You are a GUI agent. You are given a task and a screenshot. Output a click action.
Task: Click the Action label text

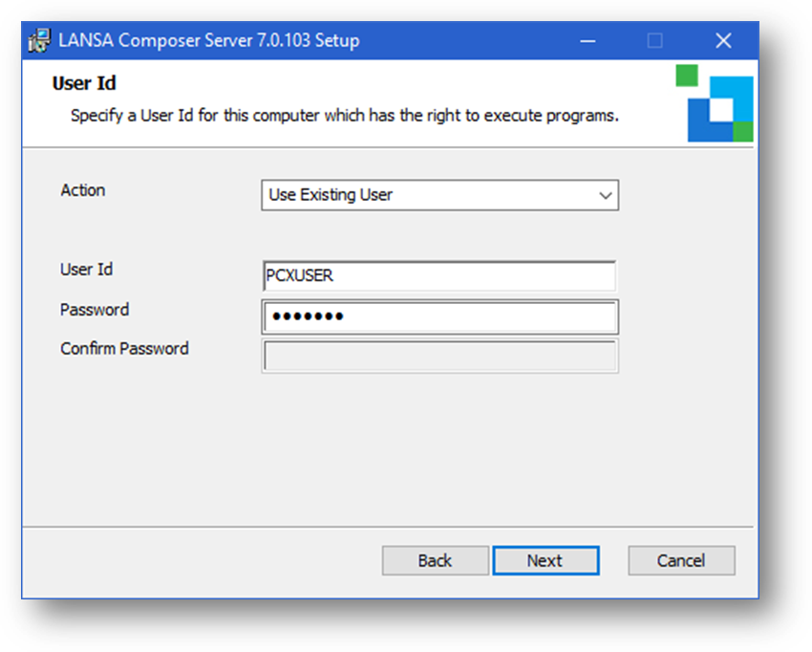[83, 190]
